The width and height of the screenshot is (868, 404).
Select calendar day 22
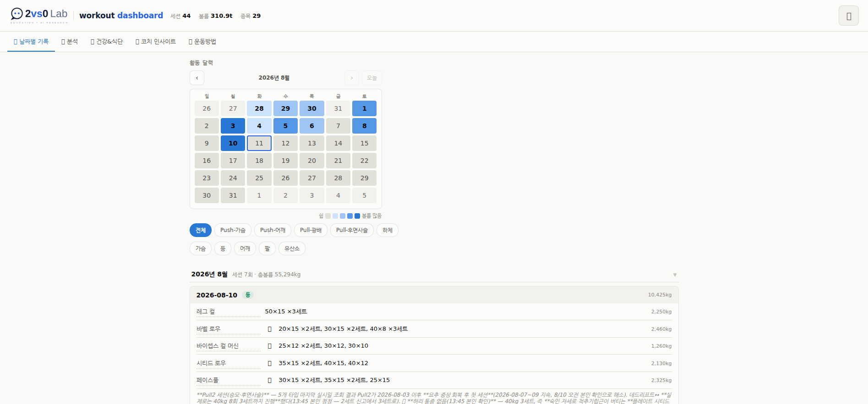[x=364, y=161]
